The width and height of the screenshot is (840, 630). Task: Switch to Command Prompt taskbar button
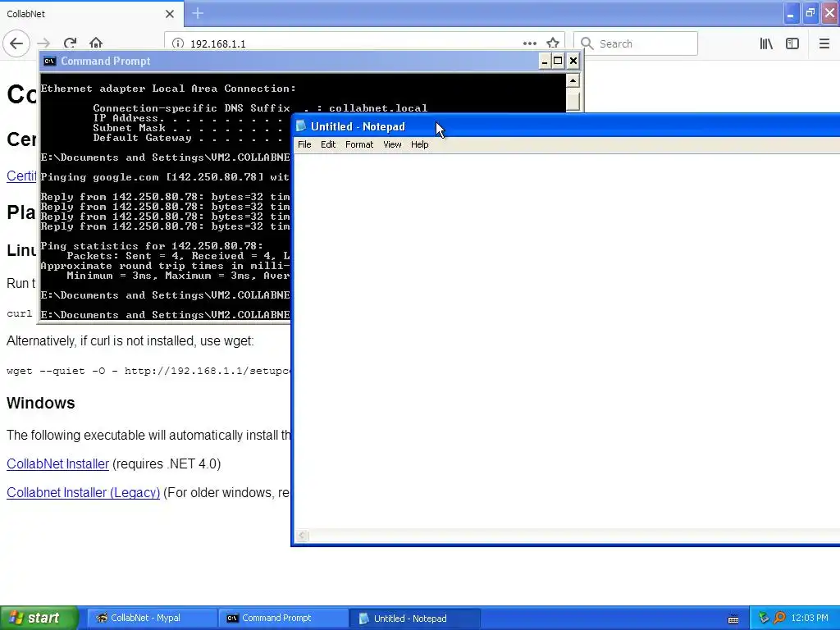click(283, 619)
